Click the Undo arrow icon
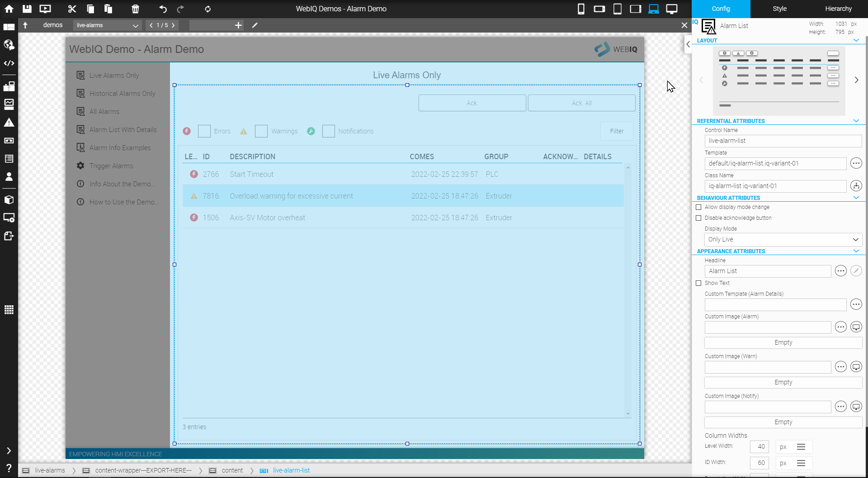868x478 pixels. tap(163, 9)
